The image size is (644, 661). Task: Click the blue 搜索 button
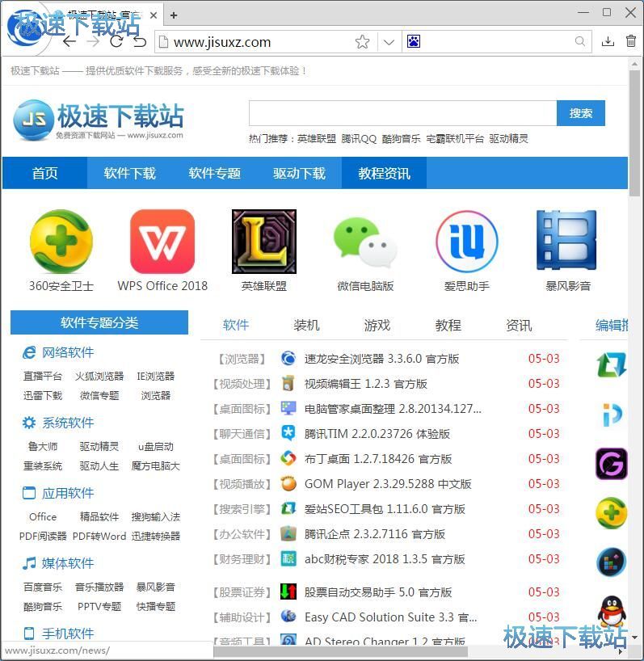(581, 113)
